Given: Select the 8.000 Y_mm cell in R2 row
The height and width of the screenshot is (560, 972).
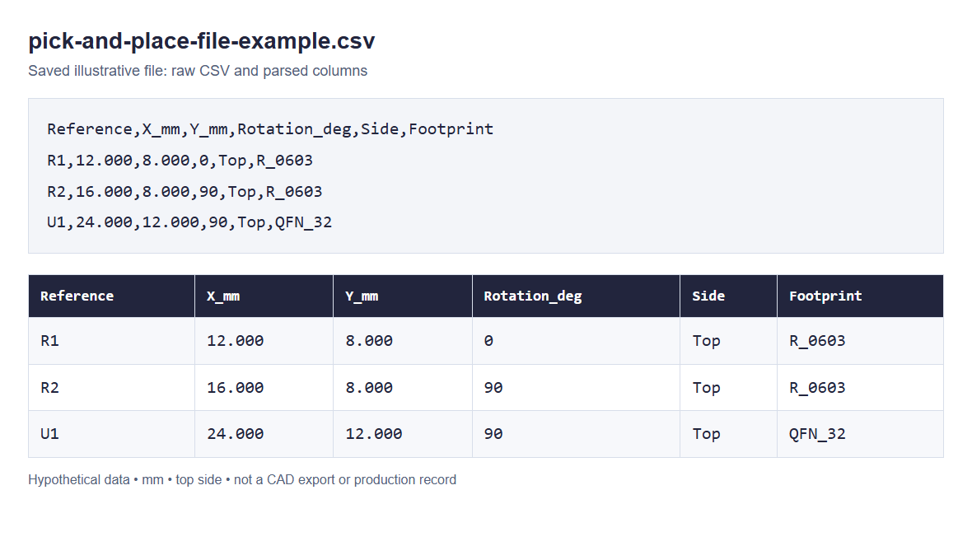Looking at the screenshot, I should click(x=403, y=388).
